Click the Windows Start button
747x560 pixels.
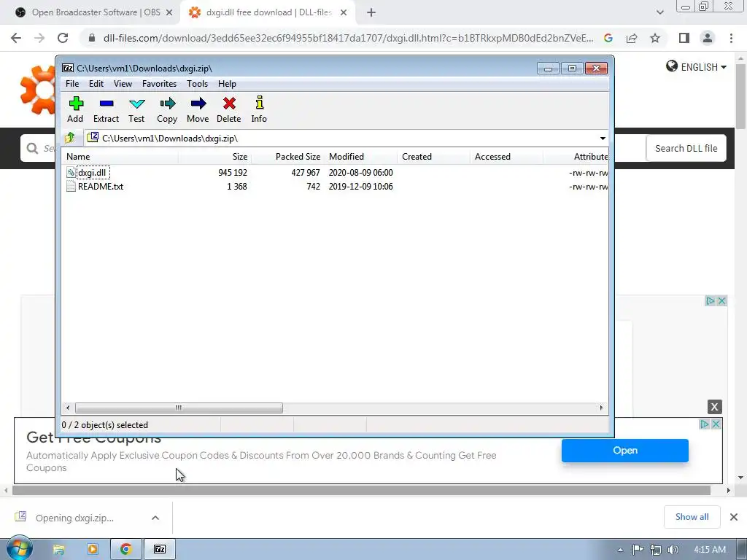click(19, 549)
